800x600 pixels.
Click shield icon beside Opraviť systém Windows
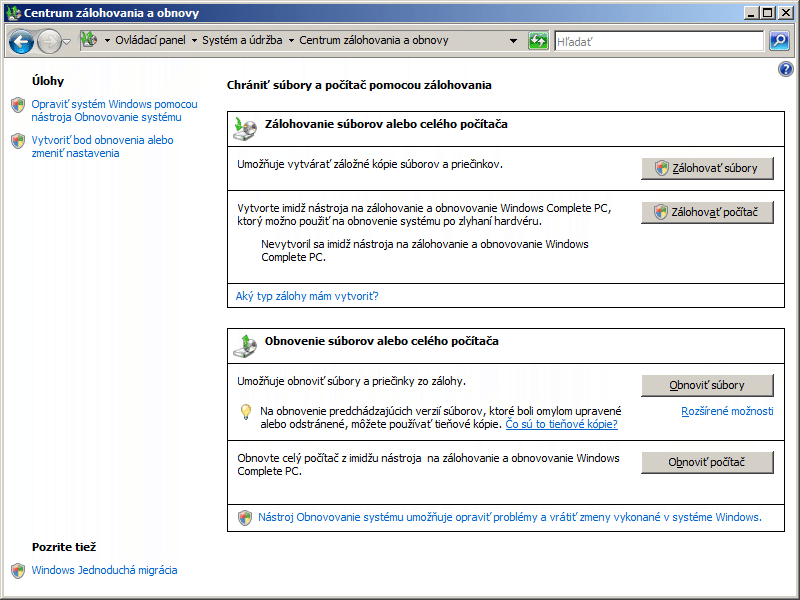(x=18, y=105)
